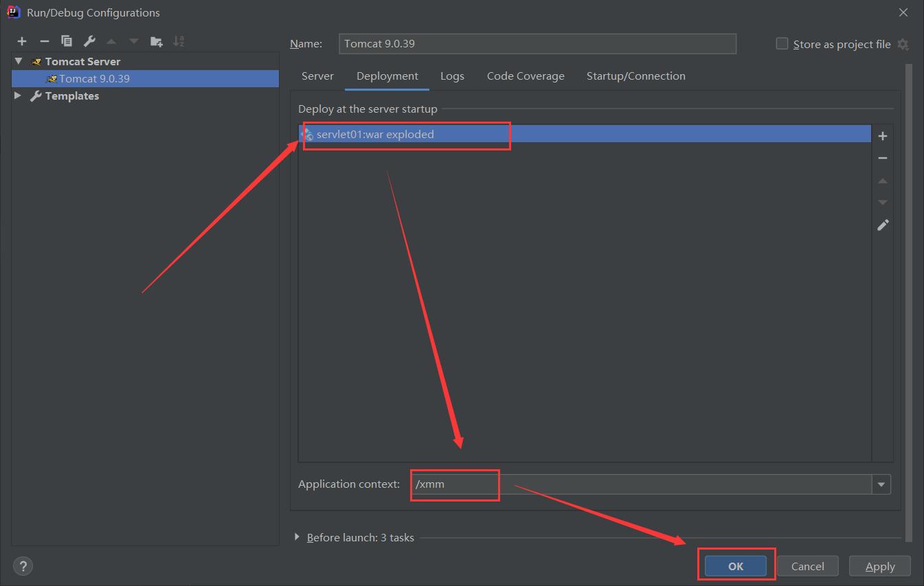Viewport: 924px width, 586px height.
Task: Select Tomcat 9.0.39 configuration in tree
Action: click(145, 78)
